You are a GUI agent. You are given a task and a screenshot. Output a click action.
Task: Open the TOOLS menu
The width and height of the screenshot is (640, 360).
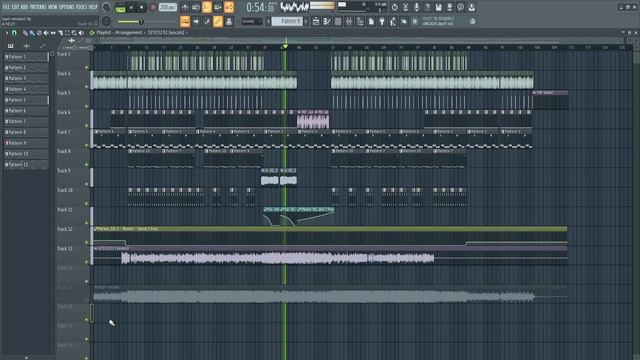pos(81,7)
